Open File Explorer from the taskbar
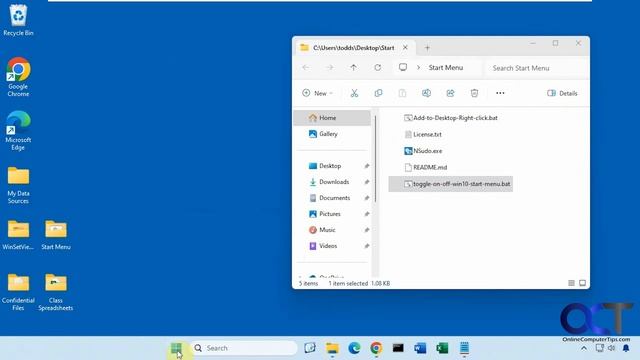640x360 pixels. (332, 348)
